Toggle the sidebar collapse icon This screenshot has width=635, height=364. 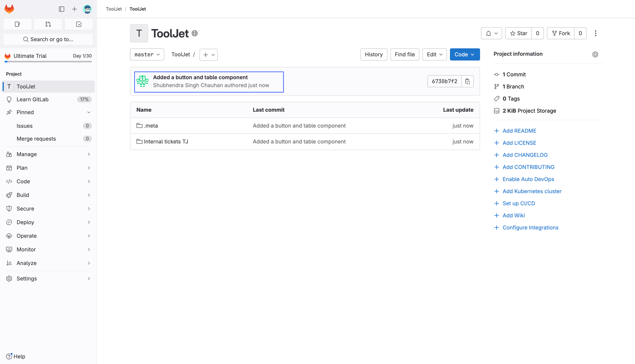pos(61,9)
